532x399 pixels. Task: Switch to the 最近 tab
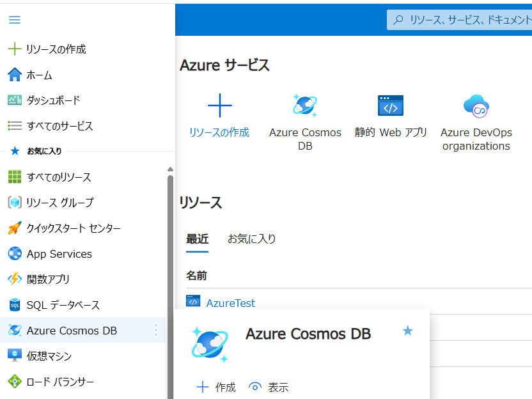[x=197, y=239]
